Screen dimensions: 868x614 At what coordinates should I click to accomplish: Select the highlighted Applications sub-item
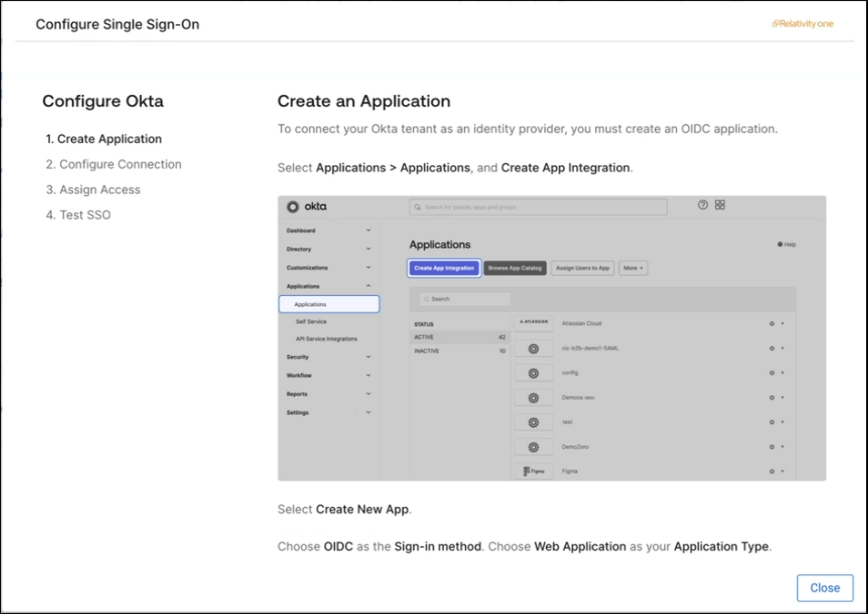pos(328,304)
